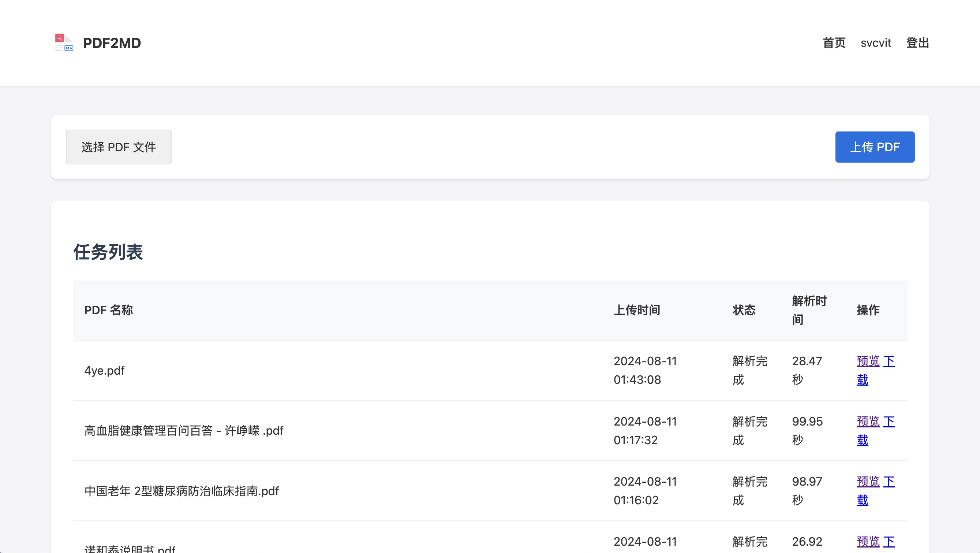Click 下载 link for 4ye.pdf
The height and width of the screenshot is (553, 980).
[x=876, y=370]
